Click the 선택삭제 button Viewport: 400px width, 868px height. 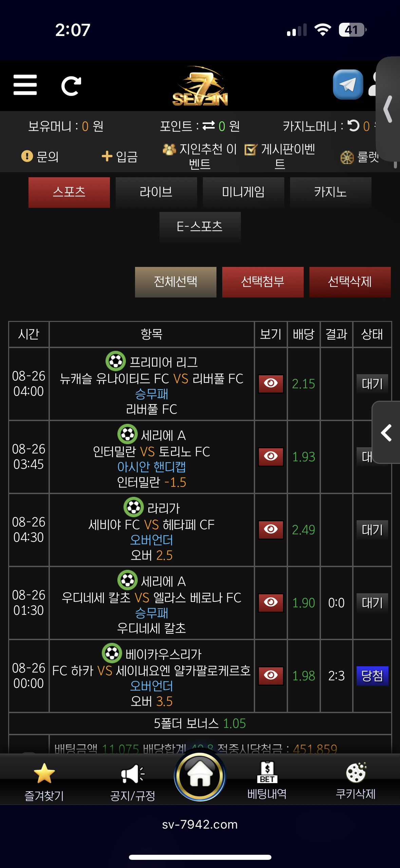pos(350,282)
